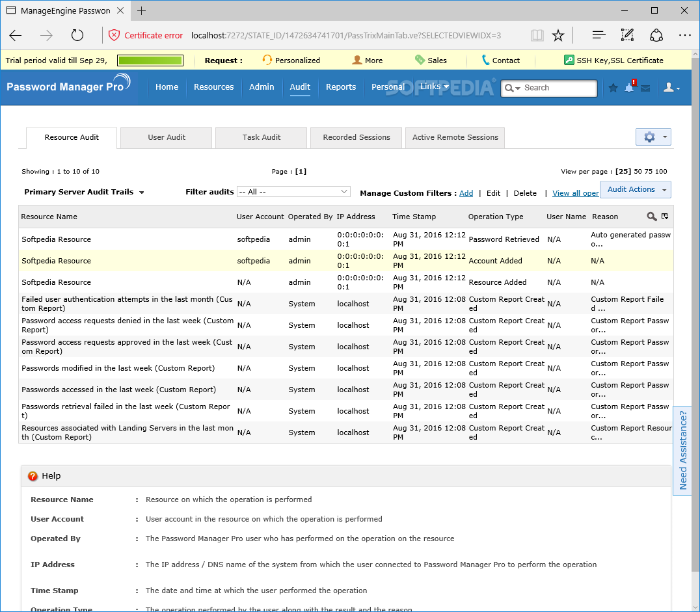
Task: Switch to Active Remote Sessions tab
Action: tap(455, 137)
